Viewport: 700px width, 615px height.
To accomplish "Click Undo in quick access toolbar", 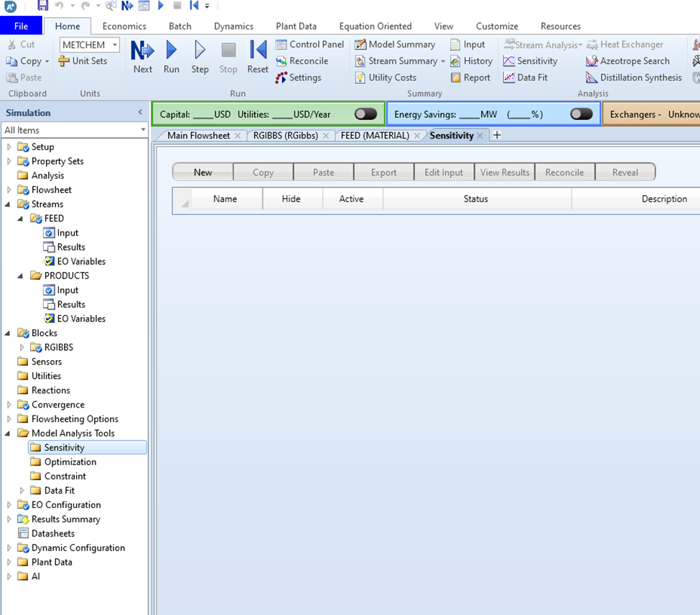I will click(x=59, y=5).
